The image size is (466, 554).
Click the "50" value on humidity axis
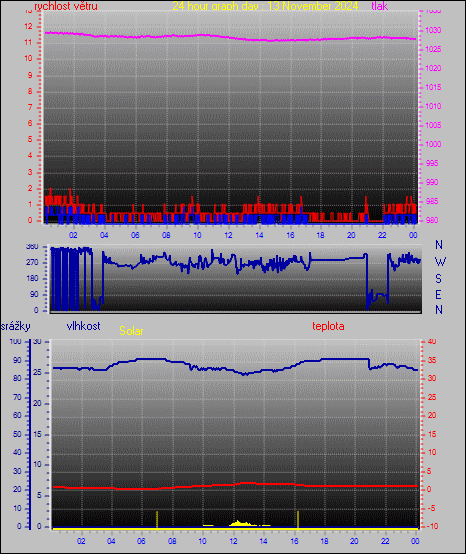coord(17,434)
